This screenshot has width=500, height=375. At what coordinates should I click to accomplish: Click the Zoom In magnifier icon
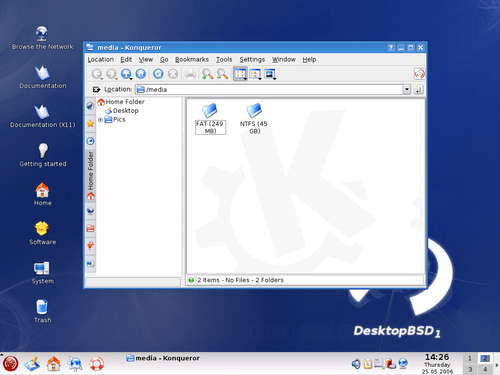[x=207, y=74]
